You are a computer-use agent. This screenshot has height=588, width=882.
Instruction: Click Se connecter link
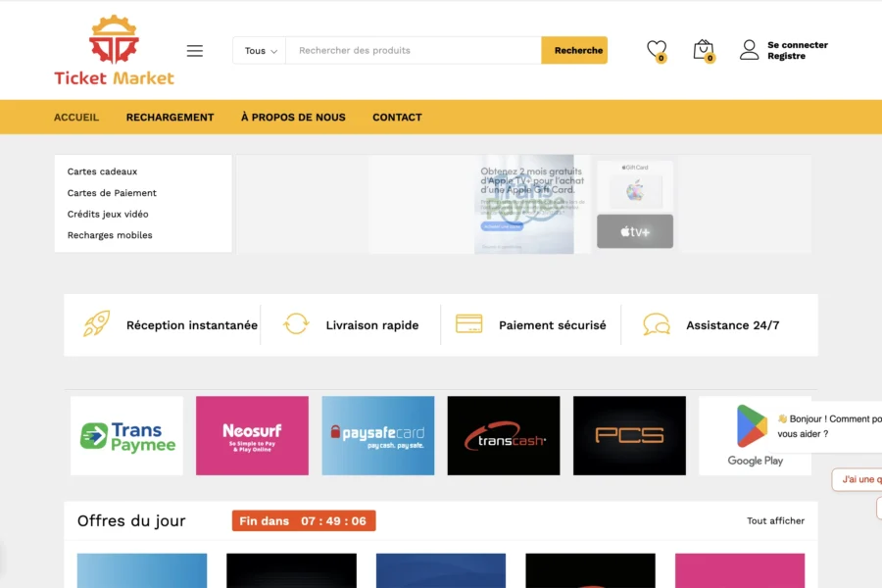(798, 45)
